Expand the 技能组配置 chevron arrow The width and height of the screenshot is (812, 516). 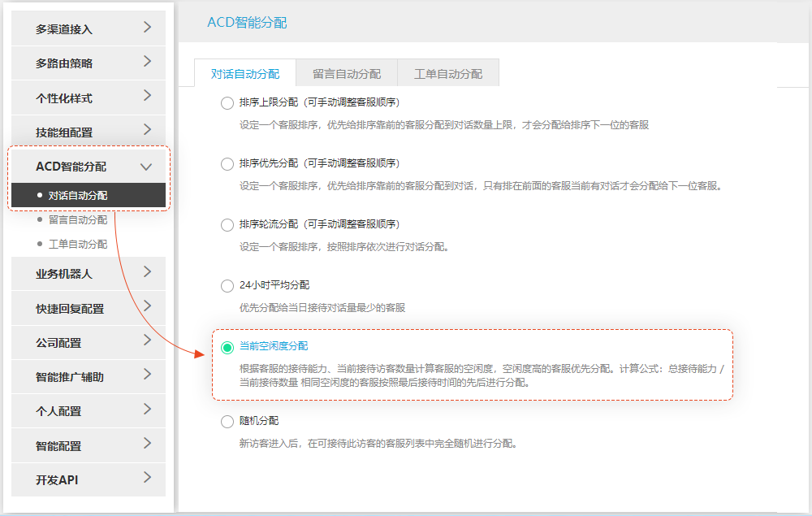147,130
